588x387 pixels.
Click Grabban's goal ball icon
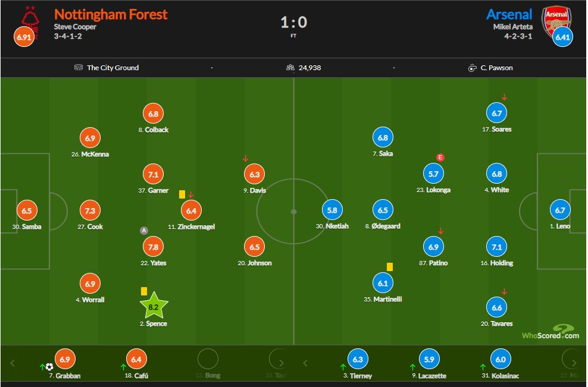click(x=49, y=367)
